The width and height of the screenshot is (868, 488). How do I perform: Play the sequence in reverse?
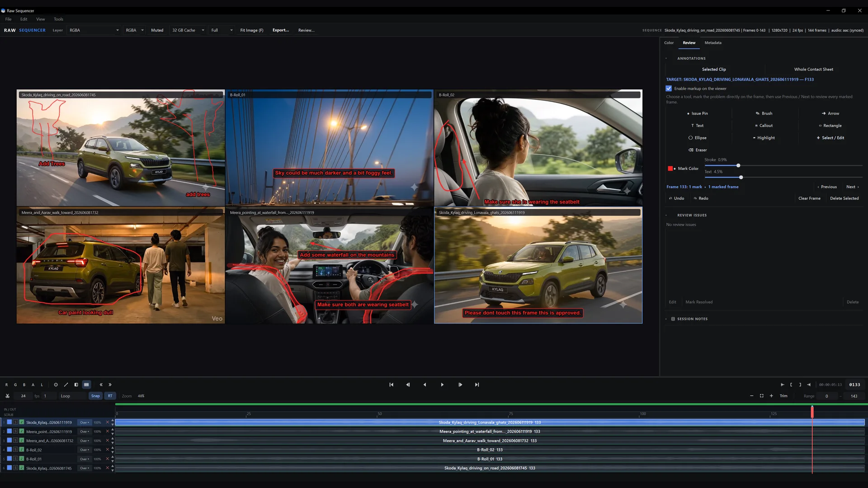click(x=425, y=385)
